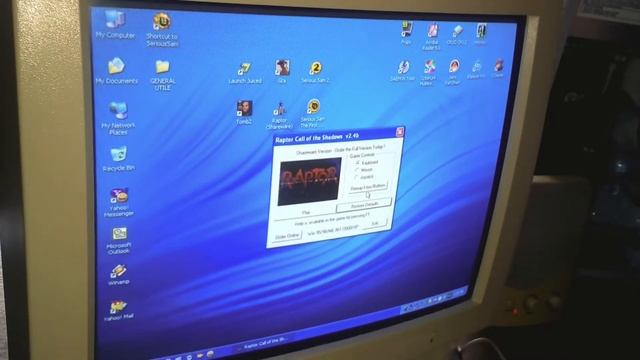Select Mouse as game control
The height and width of the screenshot is (360, 640).
[364, 170]
